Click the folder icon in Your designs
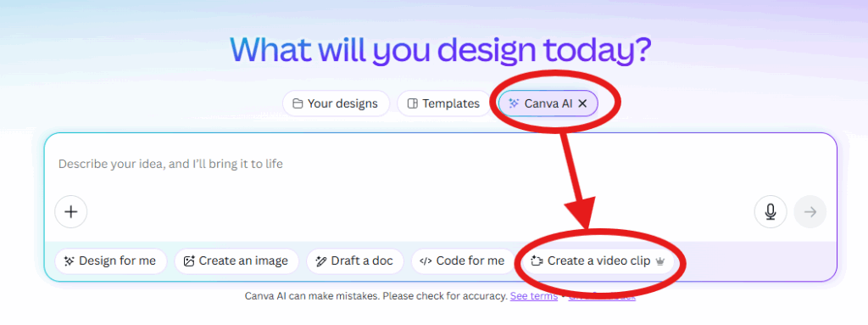The width and height of the screenshot is (868, 325). [x=298, y=104]
